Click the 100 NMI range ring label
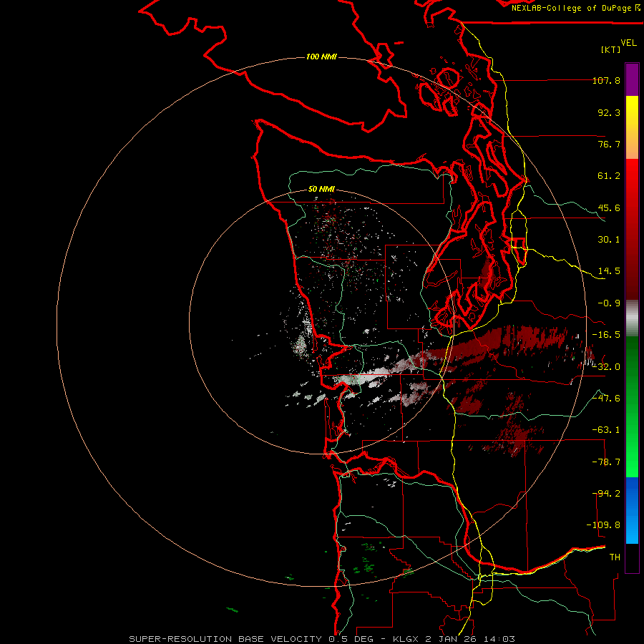644x644 pixels. click(321, 57)
